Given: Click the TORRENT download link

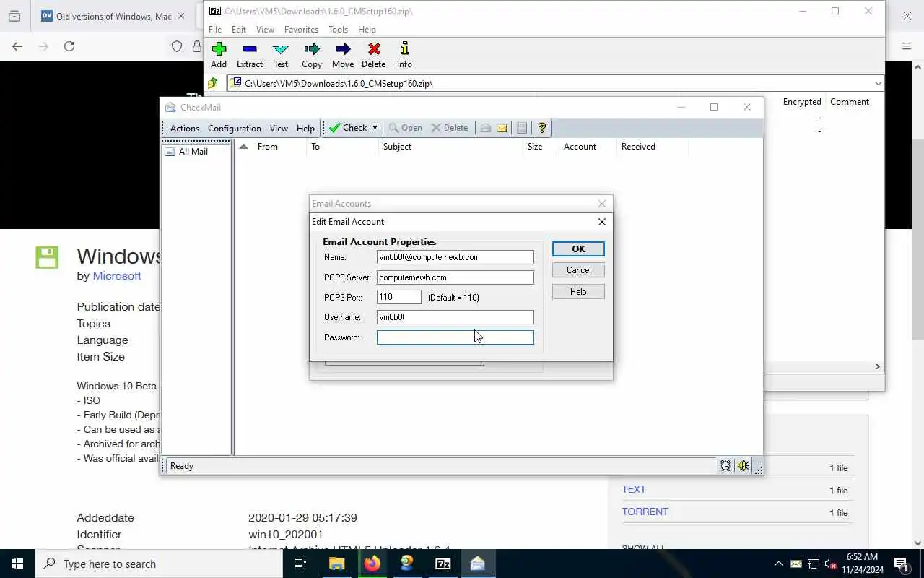Looking at the screenshot, I should pos(645,512).
